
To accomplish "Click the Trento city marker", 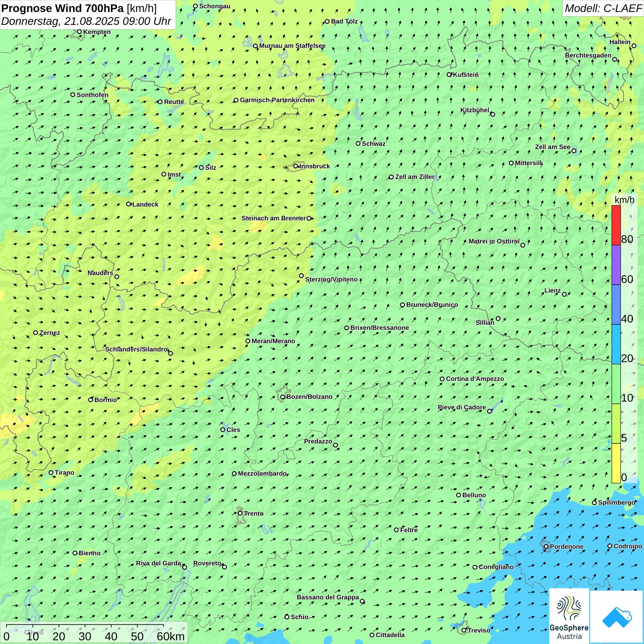I will click(x=240, y=513).
